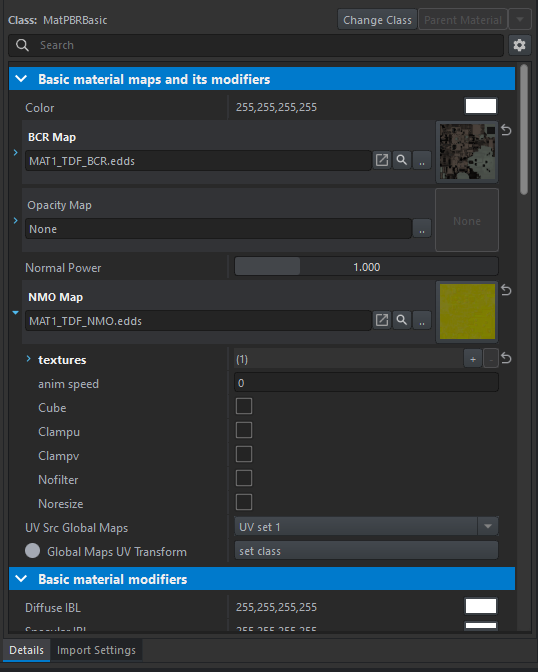The height and width of the screenshot is (672, 538).
Task: Reset the BCR Map to default
Action: tap(506, 130)
